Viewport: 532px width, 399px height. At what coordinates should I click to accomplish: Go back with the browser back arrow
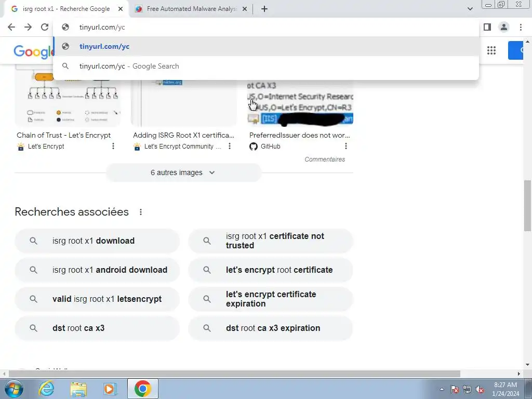coord(11,27)
